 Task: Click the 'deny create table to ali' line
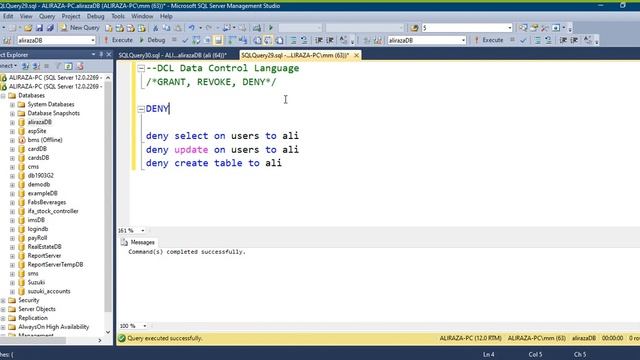pyautogui.click(x=213, y=163)
